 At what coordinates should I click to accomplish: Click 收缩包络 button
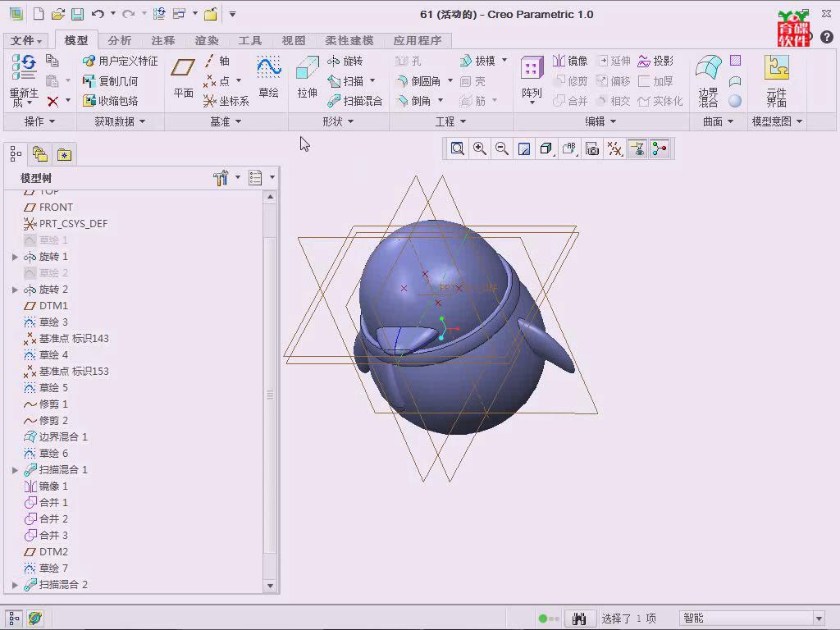coord(111,101)
